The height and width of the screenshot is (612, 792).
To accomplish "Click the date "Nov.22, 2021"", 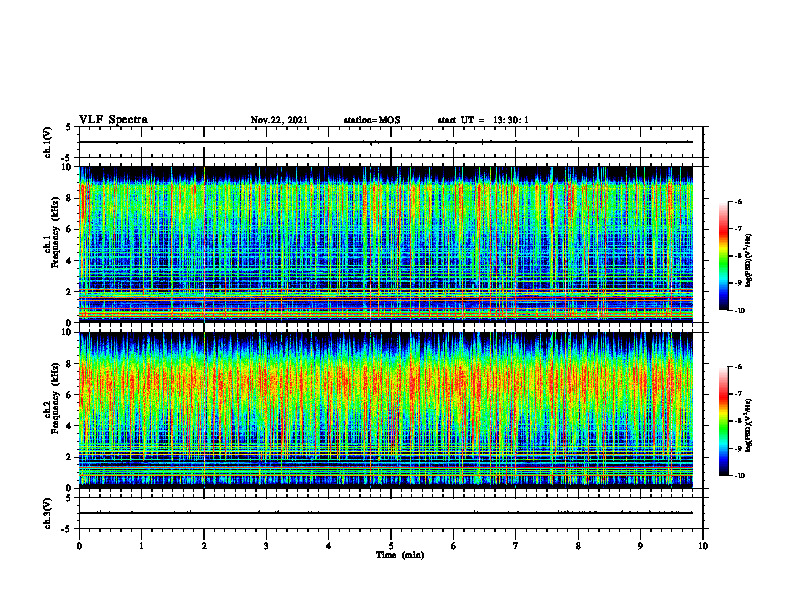I will tap(279, 120).
